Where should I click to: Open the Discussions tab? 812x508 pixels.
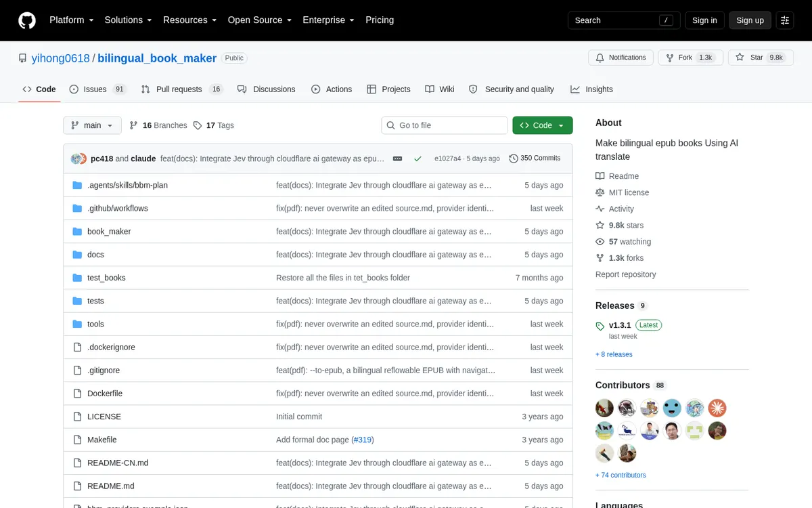tap(266, 89)
